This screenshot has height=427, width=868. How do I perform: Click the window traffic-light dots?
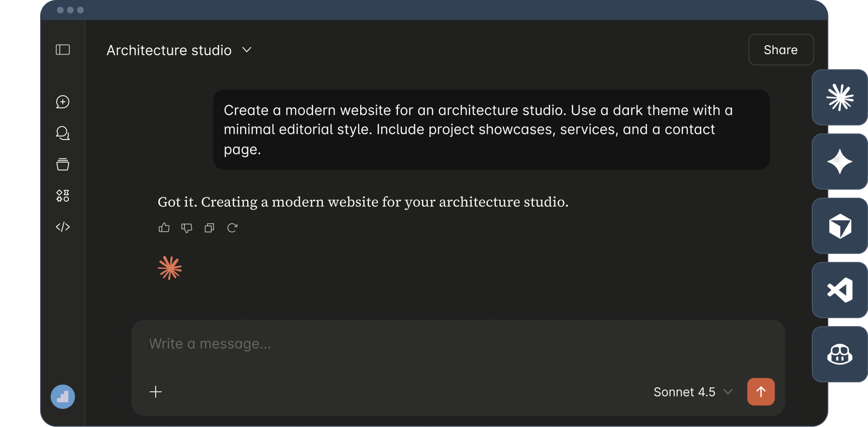(70, 10)
